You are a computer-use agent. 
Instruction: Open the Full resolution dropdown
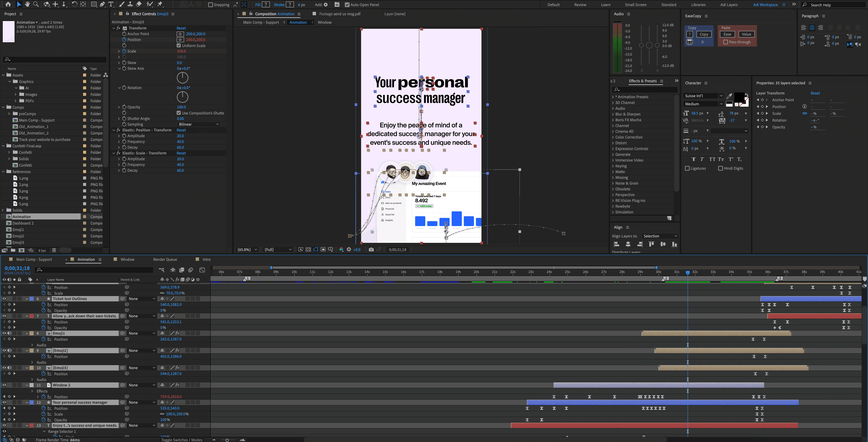click(x=278, y=249)
